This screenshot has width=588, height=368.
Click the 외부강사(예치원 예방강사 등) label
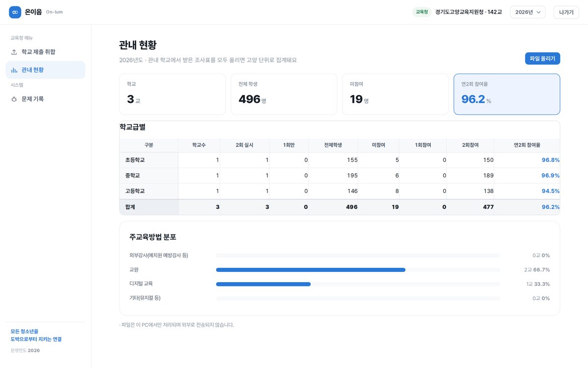[x=159, y=256]
